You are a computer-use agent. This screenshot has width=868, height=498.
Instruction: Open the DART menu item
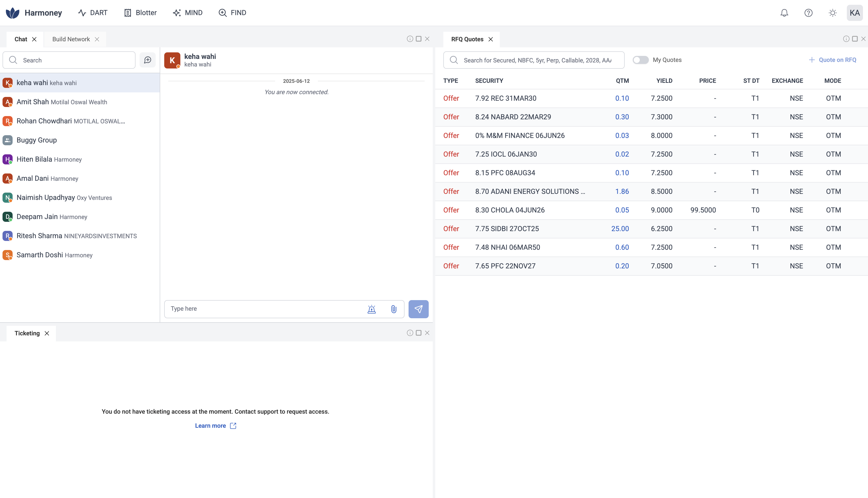coord(93,13)
